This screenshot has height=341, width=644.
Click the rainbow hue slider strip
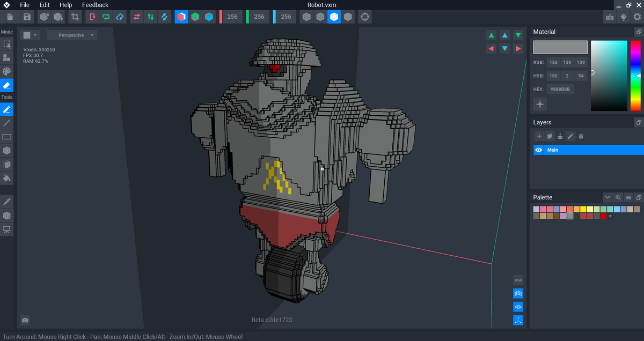point(635,76)
